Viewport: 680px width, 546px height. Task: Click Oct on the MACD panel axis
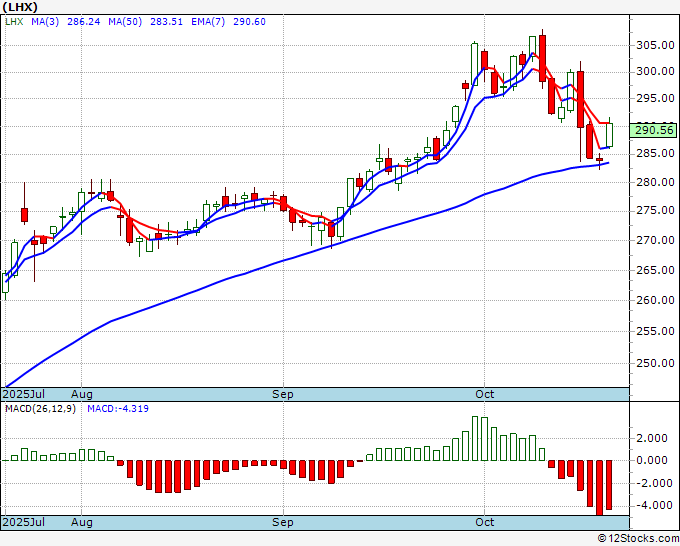[x=484, y=522]
